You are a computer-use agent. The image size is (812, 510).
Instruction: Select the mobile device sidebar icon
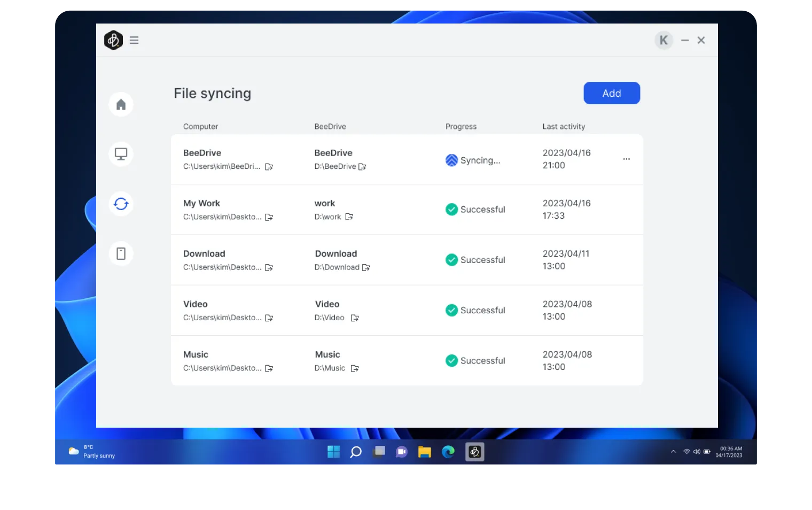[121, 253]
